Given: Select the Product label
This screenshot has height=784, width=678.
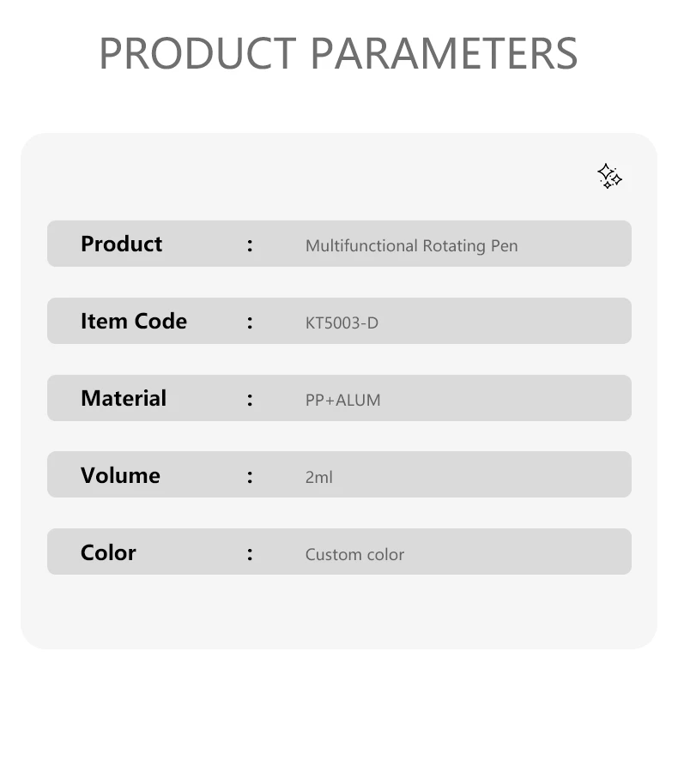Looking at the screenshot, I should point(122,244).
